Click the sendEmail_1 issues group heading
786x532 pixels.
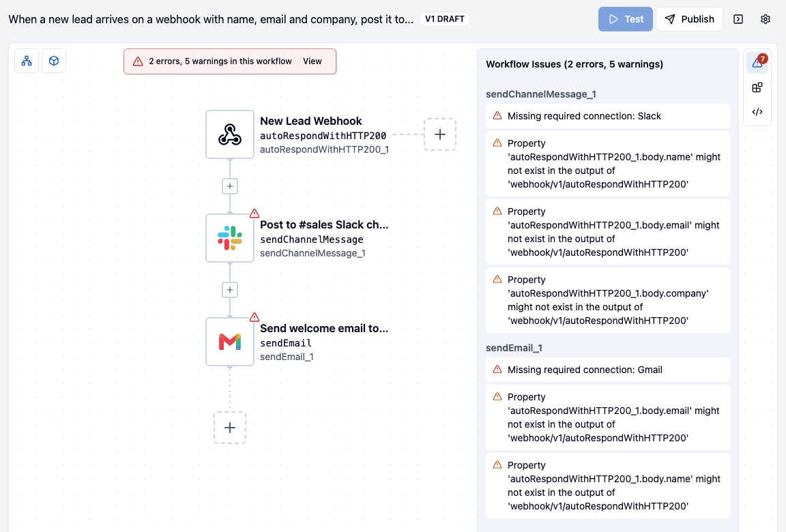point(514,348)
